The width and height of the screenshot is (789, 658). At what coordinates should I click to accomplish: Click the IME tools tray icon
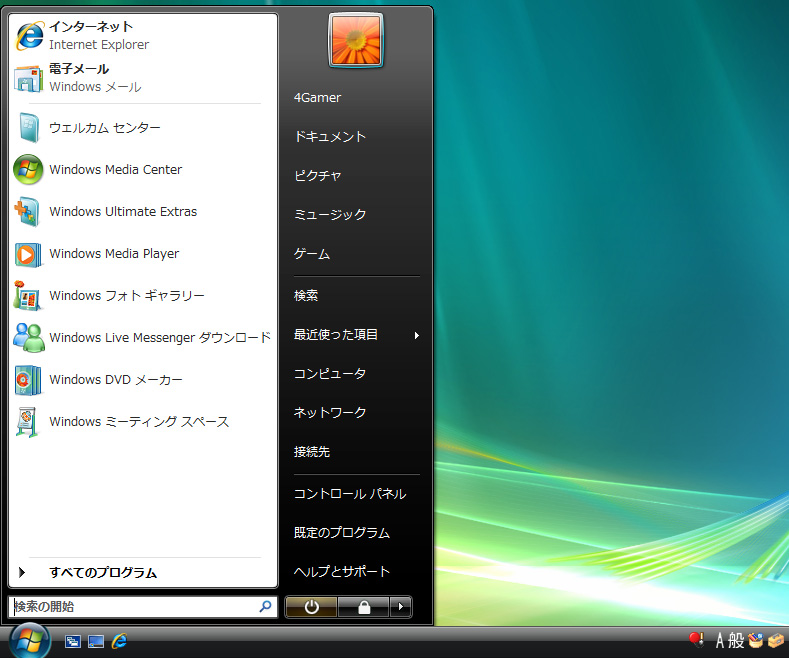coord(756,640)
